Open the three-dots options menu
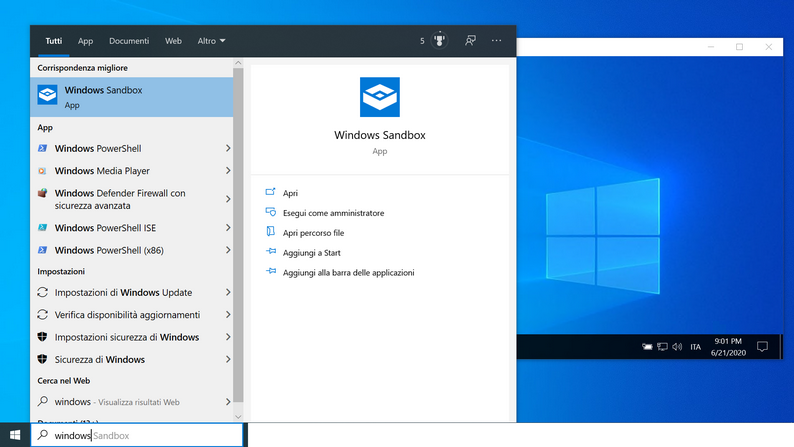 tap(496, 40)
